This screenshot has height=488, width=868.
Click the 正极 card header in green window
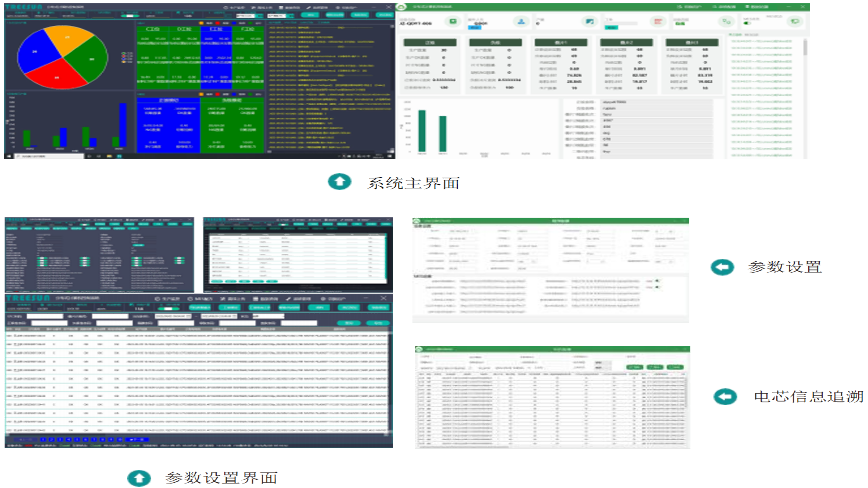[x=430, y=42]
